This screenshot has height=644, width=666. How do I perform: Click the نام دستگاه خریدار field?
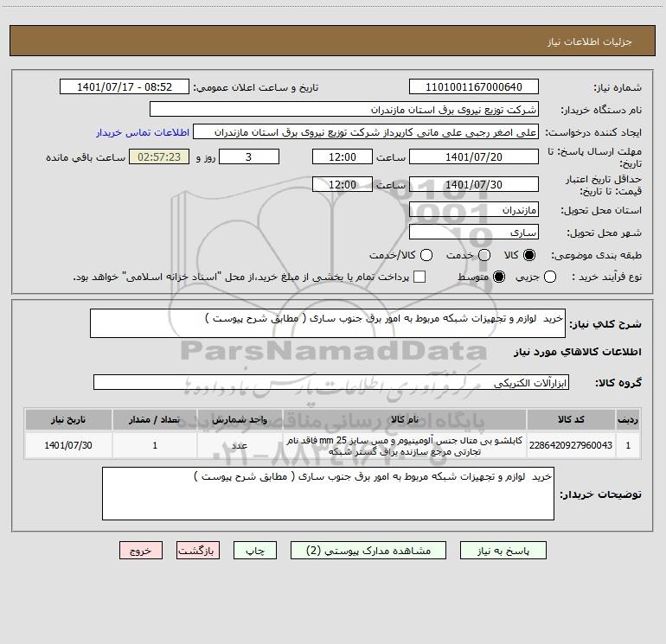coord(344,110)
